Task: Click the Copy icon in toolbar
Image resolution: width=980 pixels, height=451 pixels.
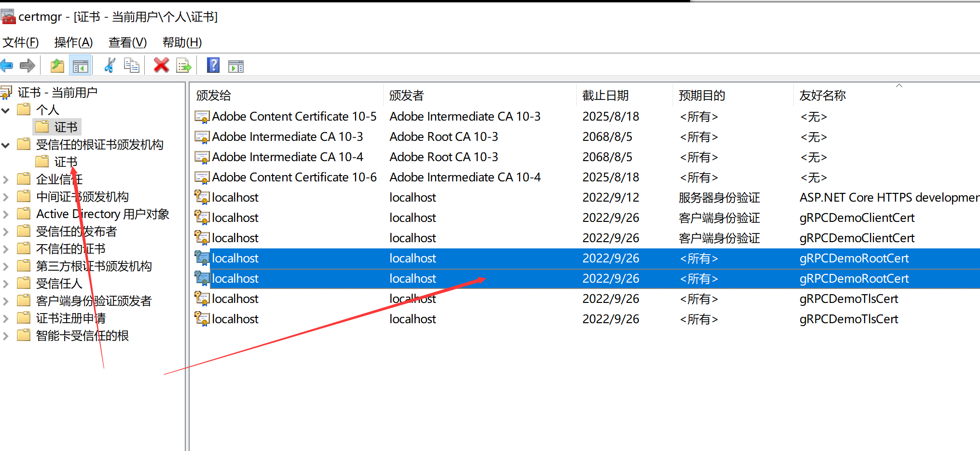Action: tap(131, 65)
